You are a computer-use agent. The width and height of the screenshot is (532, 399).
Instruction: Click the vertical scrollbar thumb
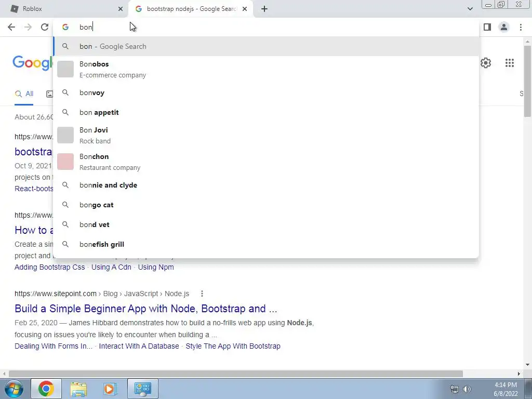pyautogui.click(x=527, y=82)
